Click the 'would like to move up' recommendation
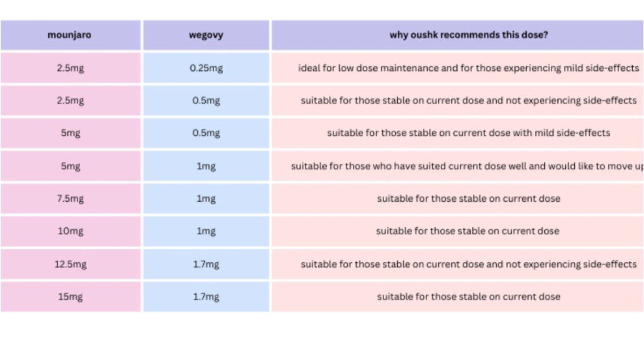 coord(466,166)
